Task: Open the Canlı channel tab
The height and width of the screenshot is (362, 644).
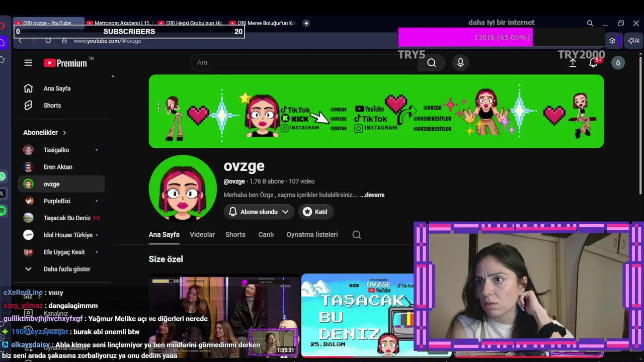Action: [x=266, y=235]
